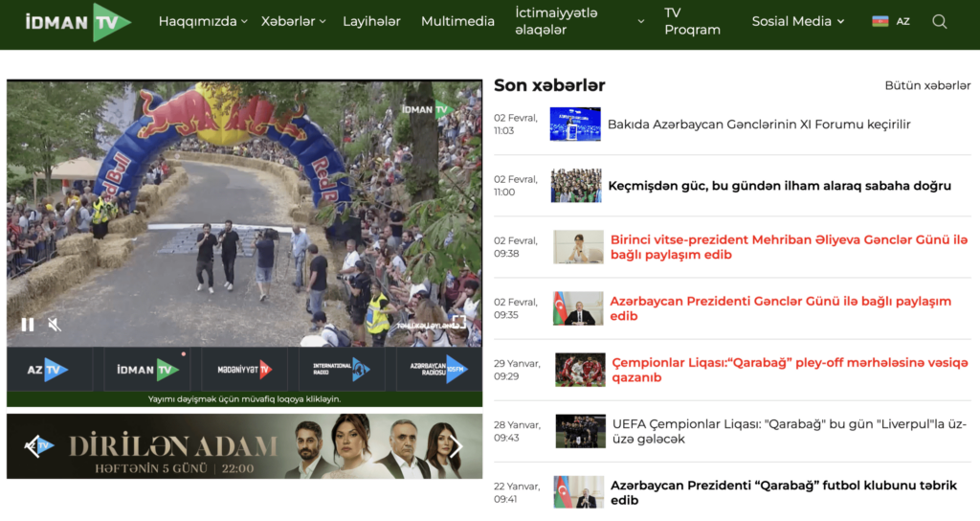The height and width of the screenshot is (521, 980).
Task: Unmute the video player sound
Action: tap(55, 325)
